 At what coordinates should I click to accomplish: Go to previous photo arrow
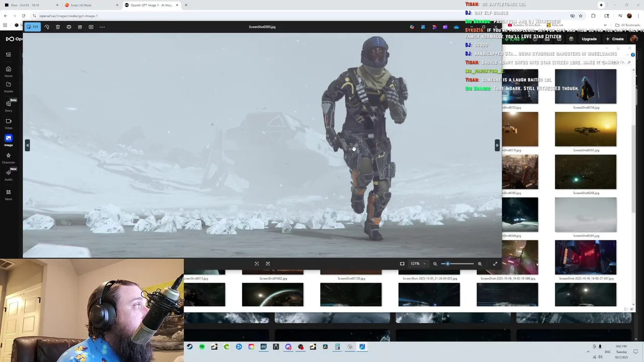coord(27,145)
